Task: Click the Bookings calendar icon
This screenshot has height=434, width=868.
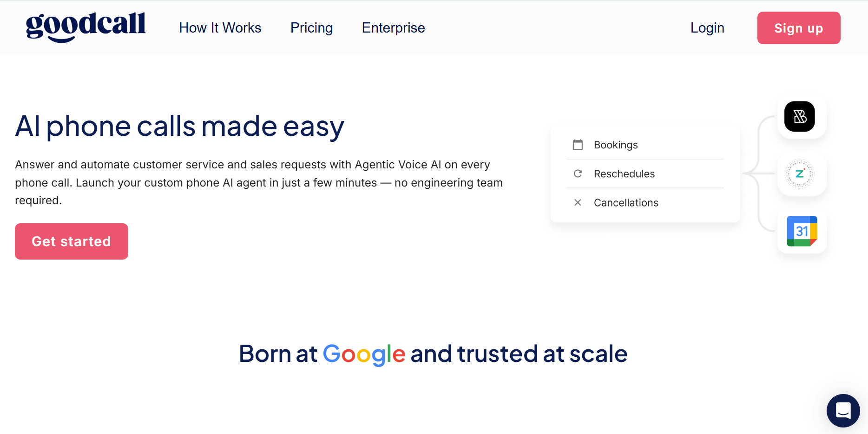Action: click(578, 145)
